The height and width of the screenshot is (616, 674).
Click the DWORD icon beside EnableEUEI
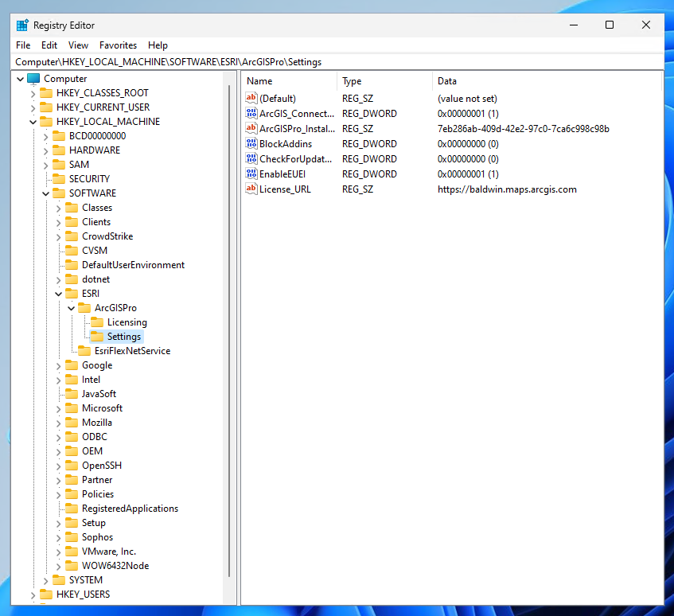pos(251,173)
